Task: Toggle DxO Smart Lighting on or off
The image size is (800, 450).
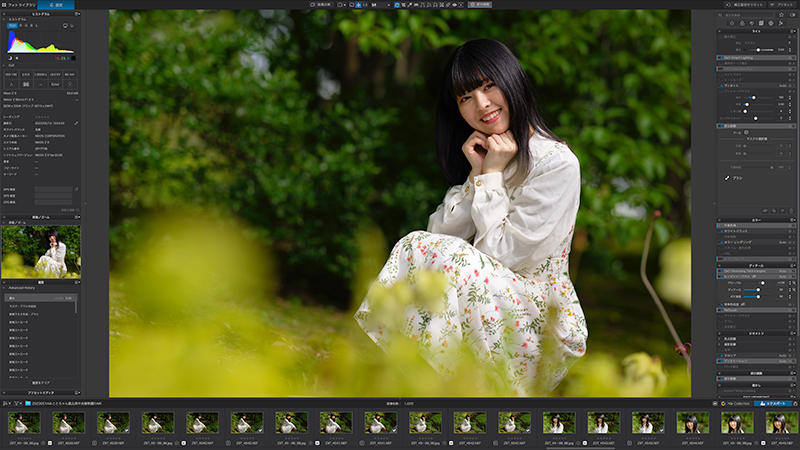Action: click(x=720, y=58)
